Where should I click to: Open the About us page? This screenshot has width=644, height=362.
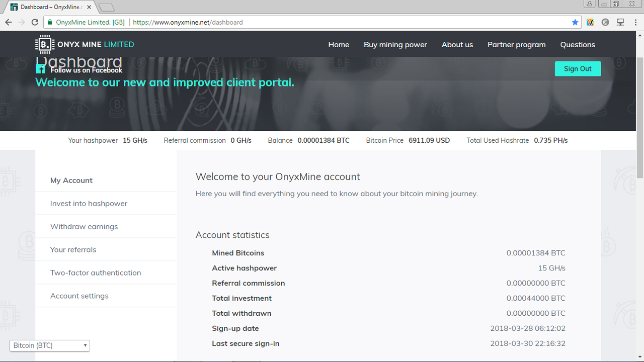[x=457, y=44]
